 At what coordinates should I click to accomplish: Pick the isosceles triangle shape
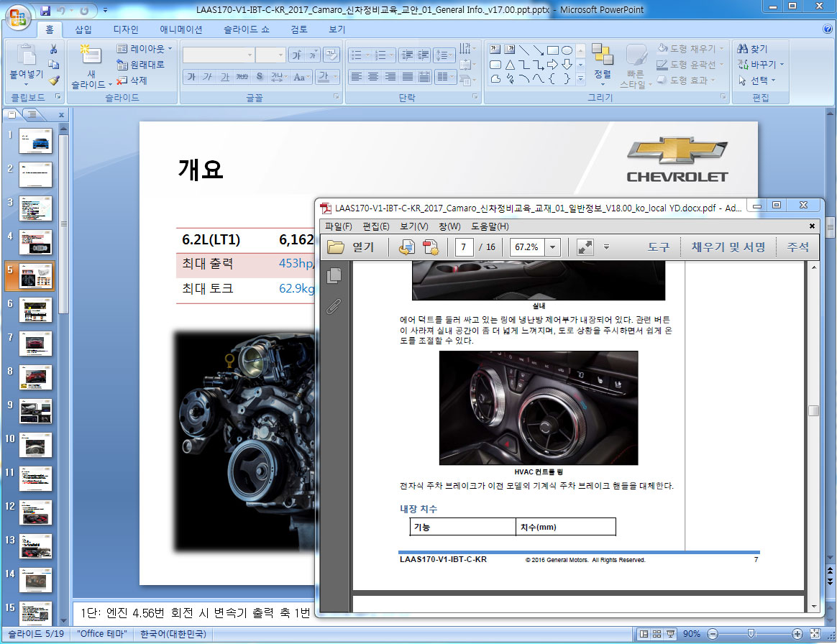pos(510,65)
